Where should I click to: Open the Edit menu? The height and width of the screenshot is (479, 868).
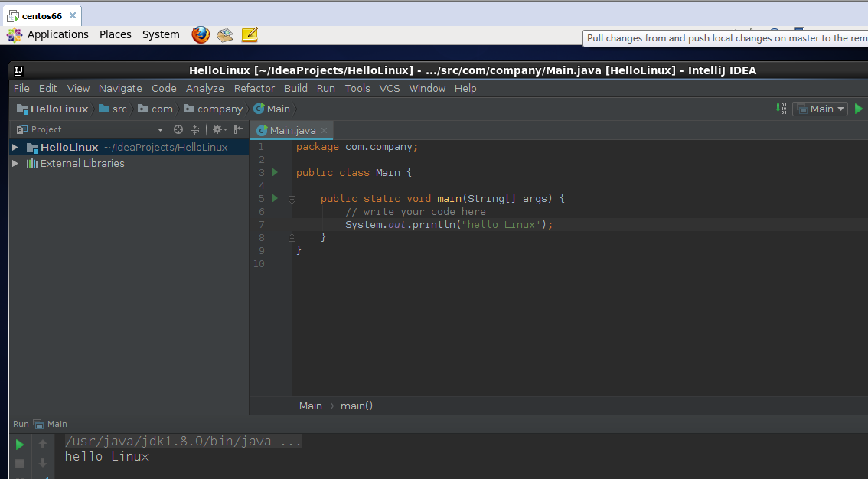click(47, 89)
